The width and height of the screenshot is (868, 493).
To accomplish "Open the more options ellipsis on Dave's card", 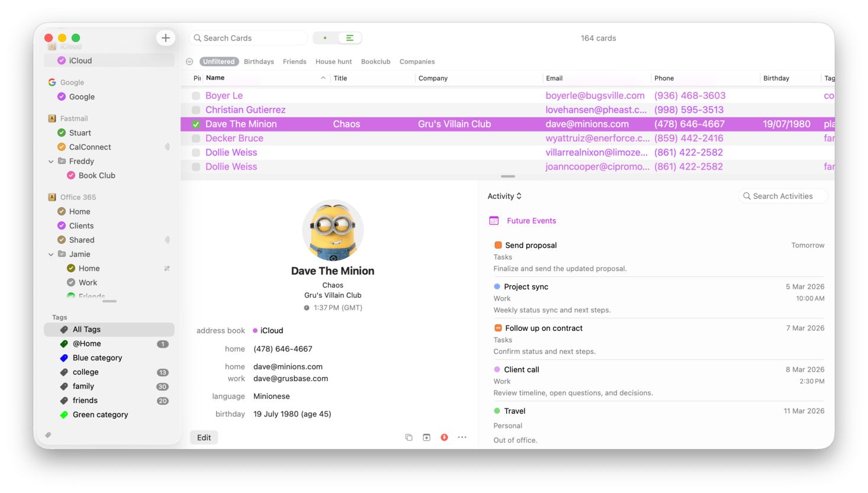I will click(x=462, y=437).
